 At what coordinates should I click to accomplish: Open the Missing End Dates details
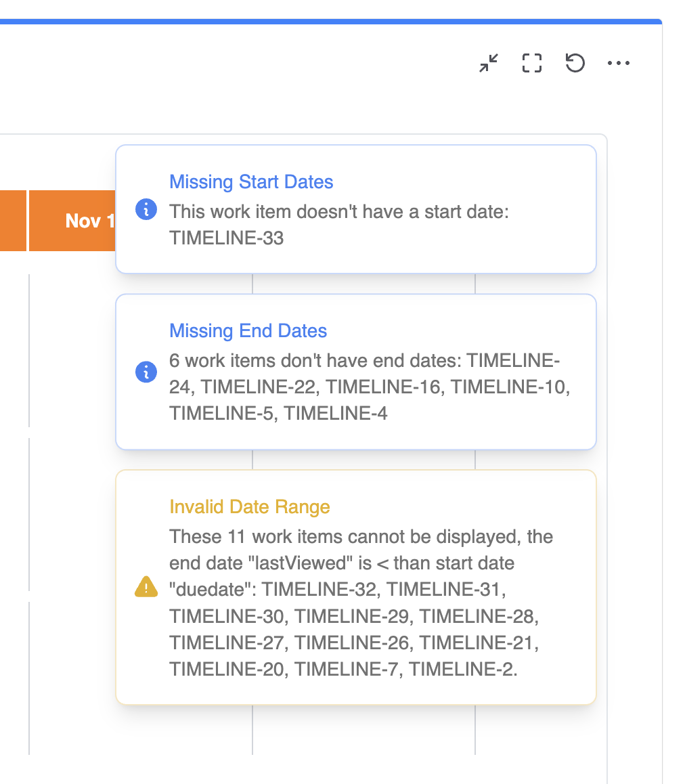[248, 330]
